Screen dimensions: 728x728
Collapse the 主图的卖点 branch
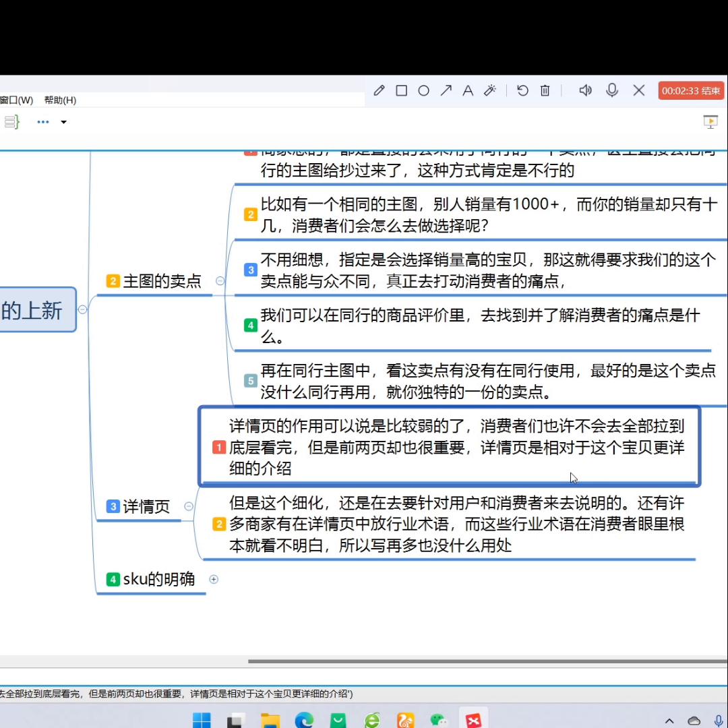(220, 282)
